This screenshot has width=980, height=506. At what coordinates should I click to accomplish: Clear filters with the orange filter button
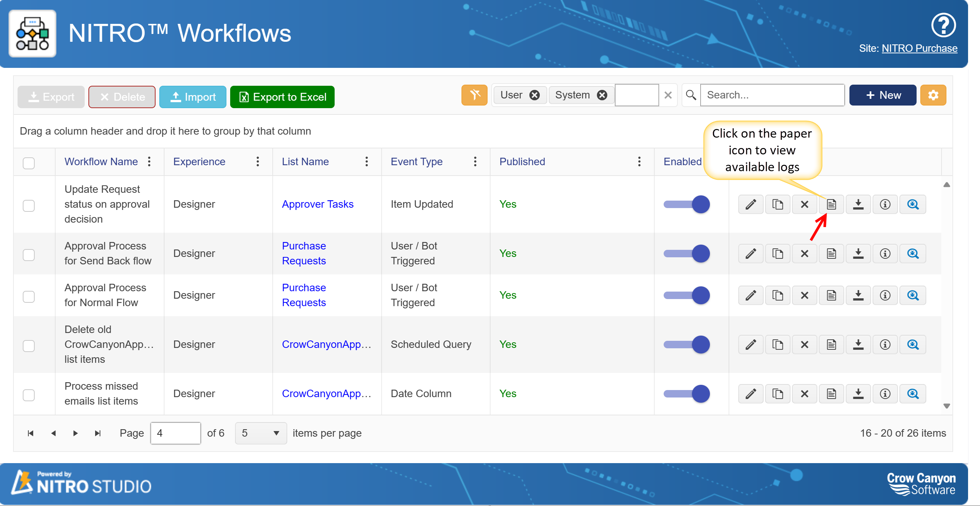[475, 95]
